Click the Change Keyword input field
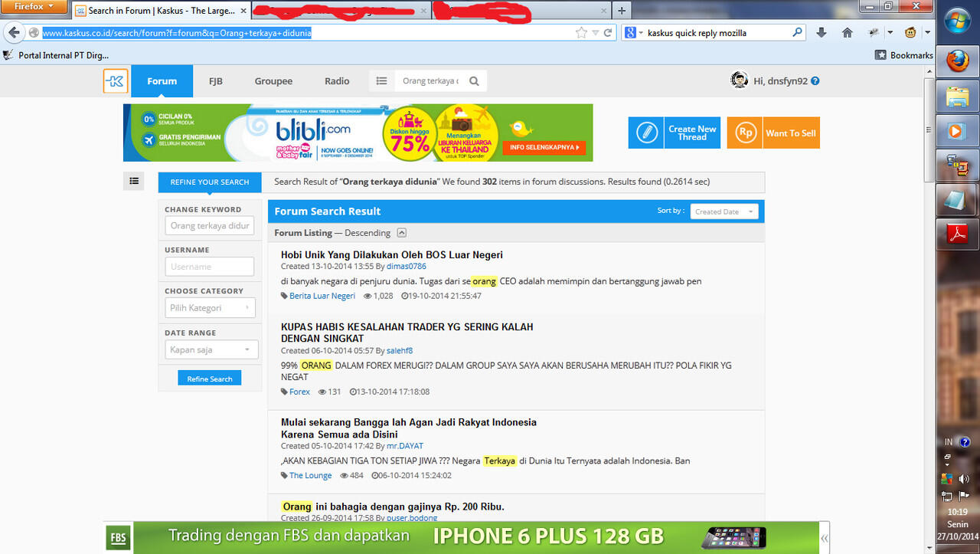980x554 pixels. [209, 226]
